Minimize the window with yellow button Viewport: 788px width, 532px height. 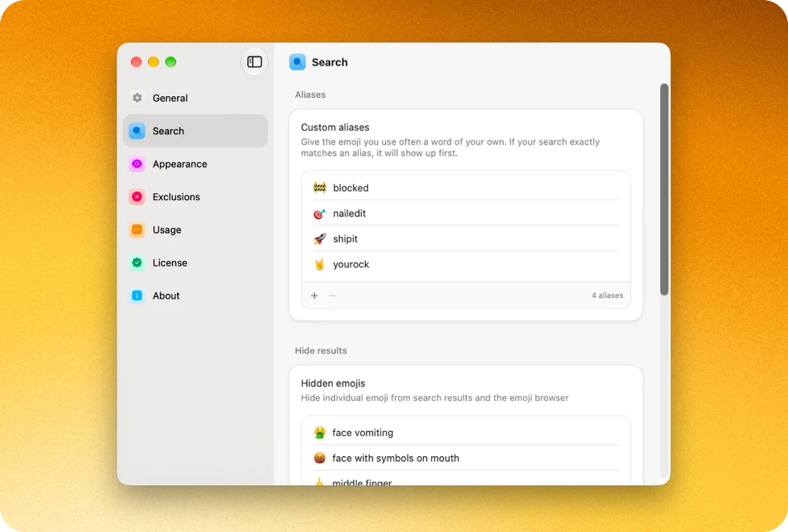pos(153,62)
